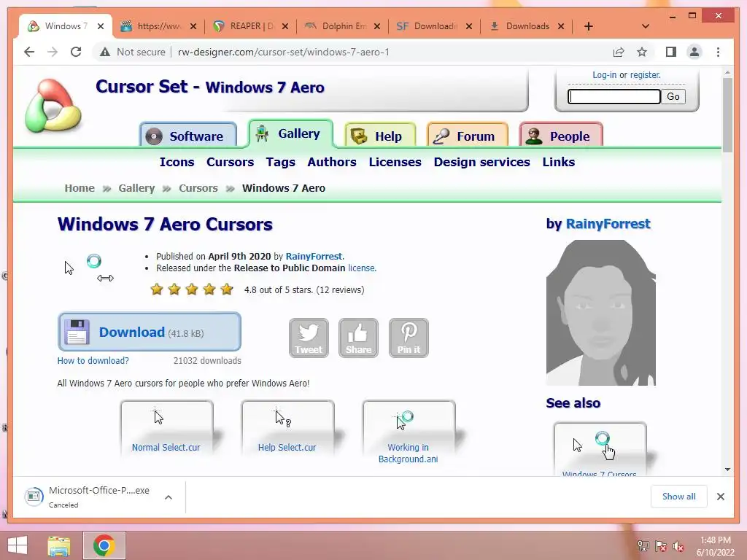Open the Windows 7 Cursors see-also thumbnail

(x=600, y=448)
